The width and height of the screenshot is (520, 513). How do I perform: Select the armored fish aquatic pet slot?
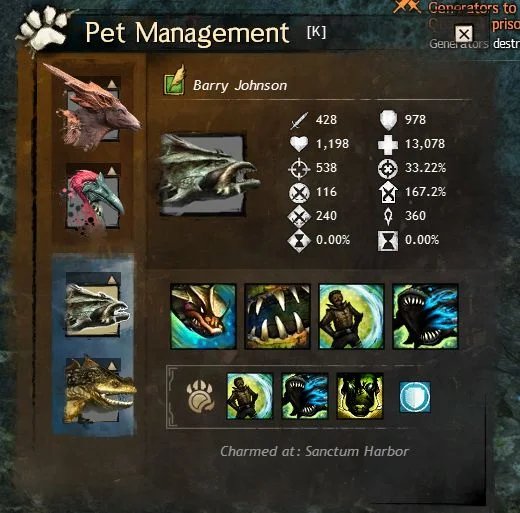point(95,305)
